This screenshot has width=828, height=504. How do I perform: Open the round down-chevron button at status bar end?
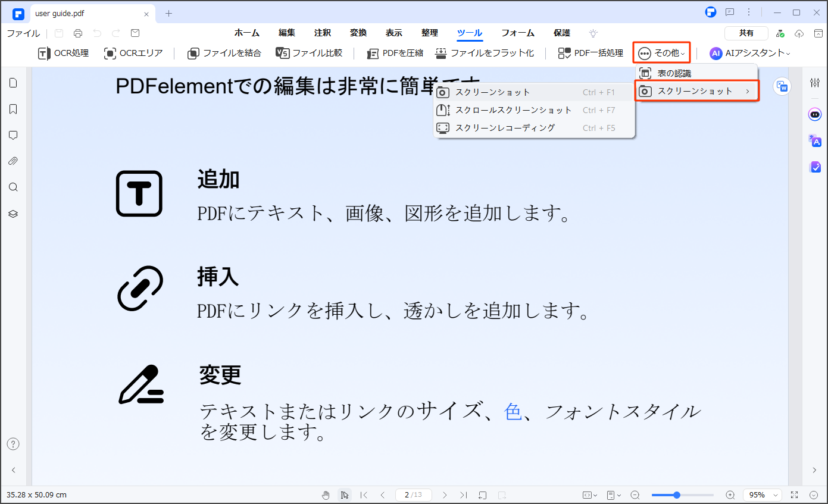click(814, 495)
